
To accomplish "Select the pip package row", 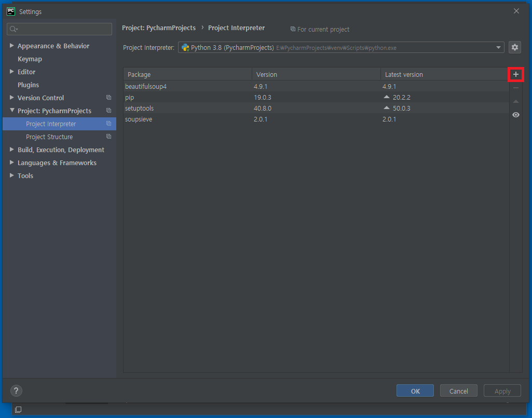I will coord(316,97).
